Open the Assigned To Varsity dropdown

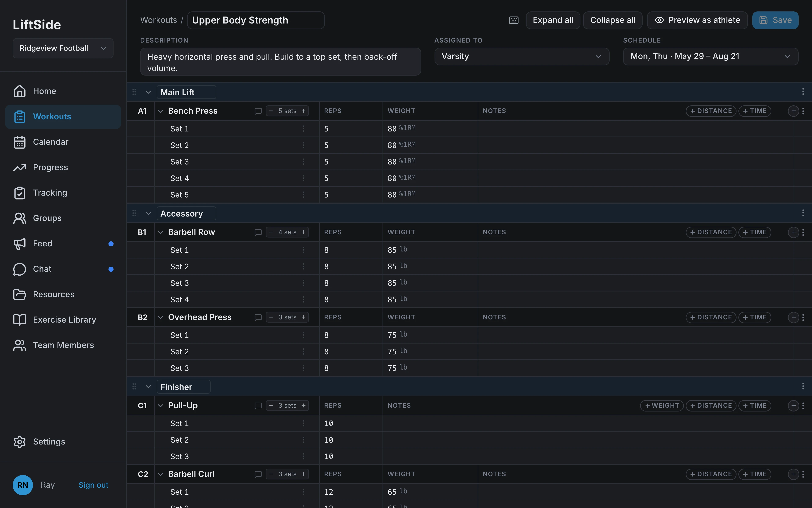[522, 57]
